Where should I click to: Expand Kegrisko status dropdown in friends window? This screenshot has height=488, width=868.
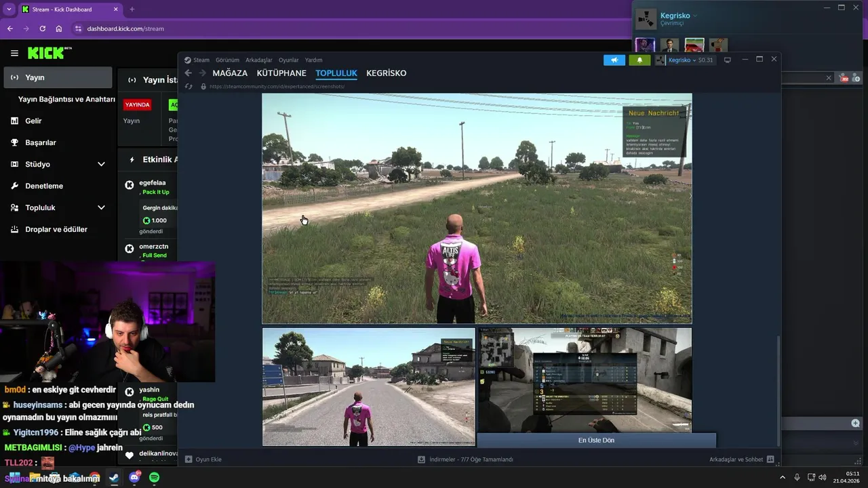(x=695, y=16)
